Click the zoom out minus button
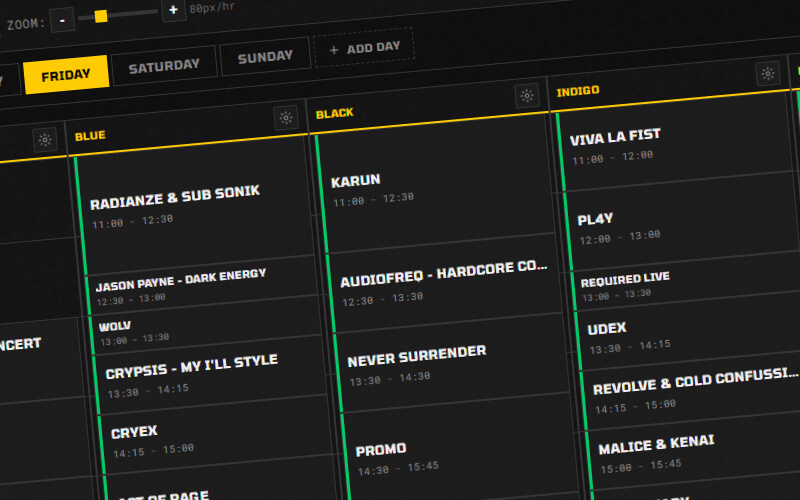This screenshot has height=500, width=800. click(62, 19)
